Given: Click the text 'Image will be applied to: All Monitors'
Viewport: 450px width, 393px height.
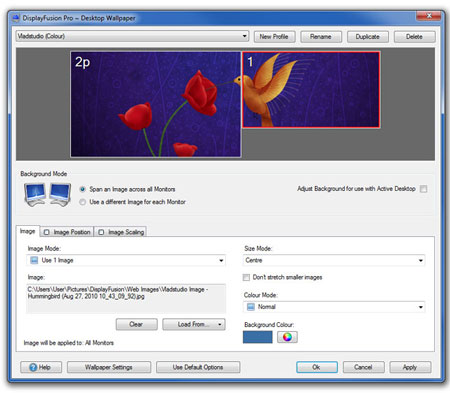Looking at the screenshot, I should [x=69, y=343].
